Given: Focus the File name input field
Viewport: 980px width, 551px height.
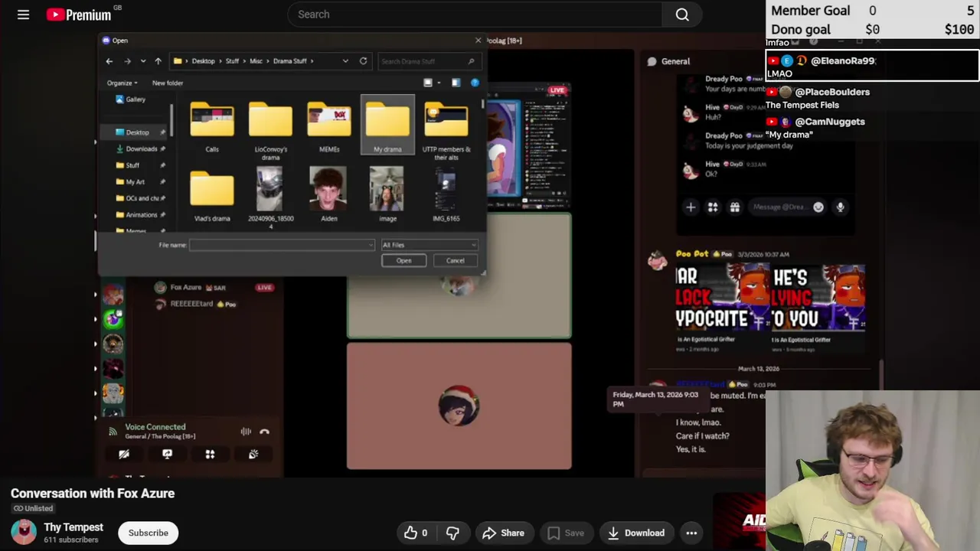Looking at the screenshot, I should click(x=282, y=245).
